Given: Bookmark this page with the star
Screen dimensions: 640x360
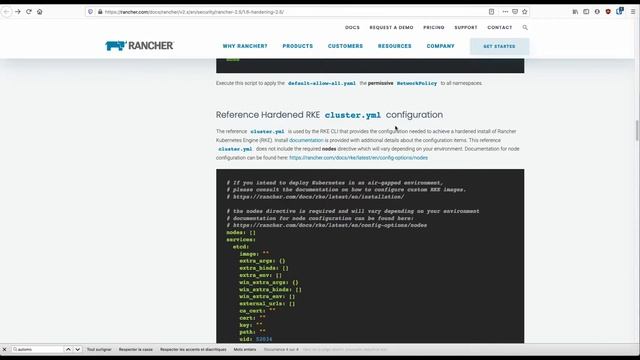Looking at the screenshot, I should pos(524,12).
